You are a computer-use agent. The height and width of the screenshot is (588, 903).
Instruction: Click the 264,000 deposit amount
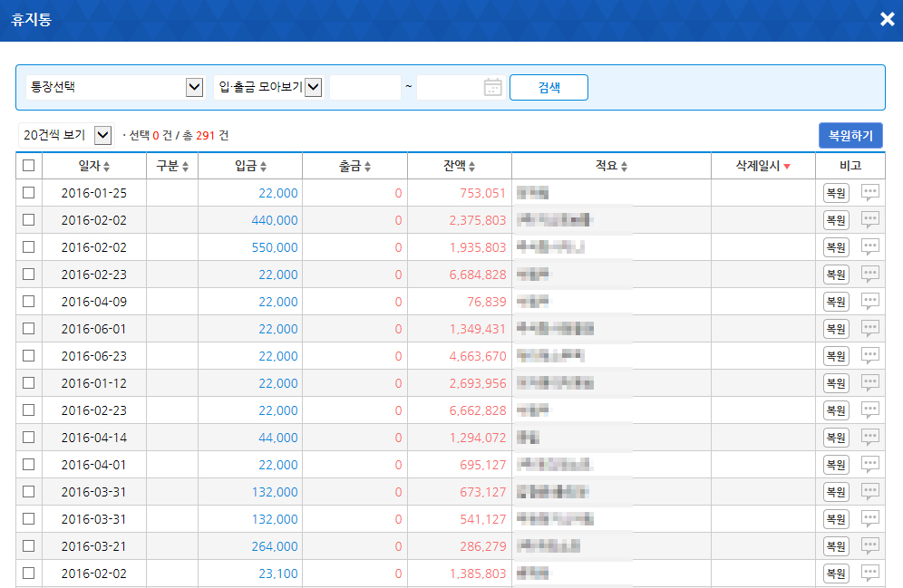(275, 546)
